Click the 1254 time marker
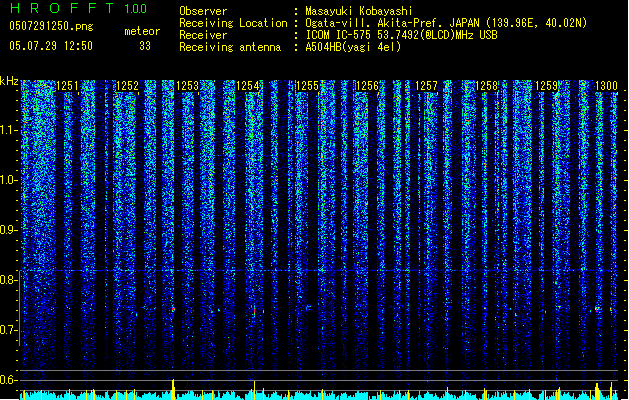 (x=248, y=86)
